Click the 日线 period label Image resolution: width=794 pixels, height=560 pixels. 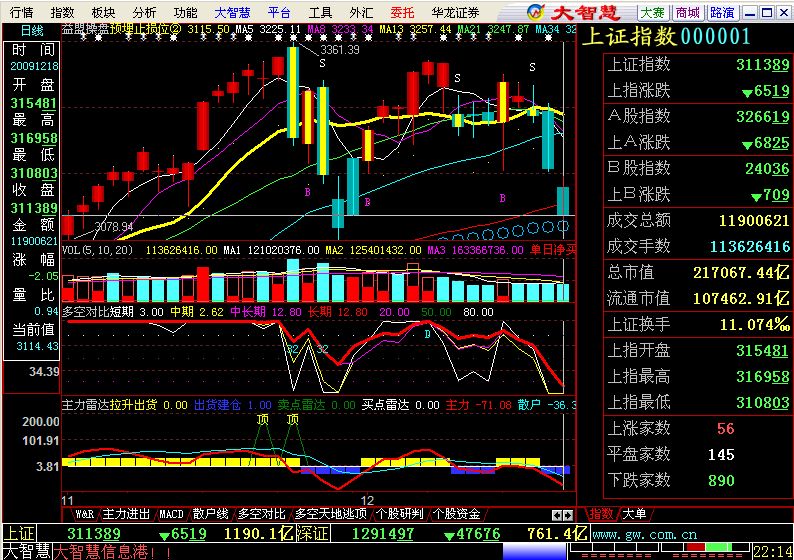pos(31,31)
